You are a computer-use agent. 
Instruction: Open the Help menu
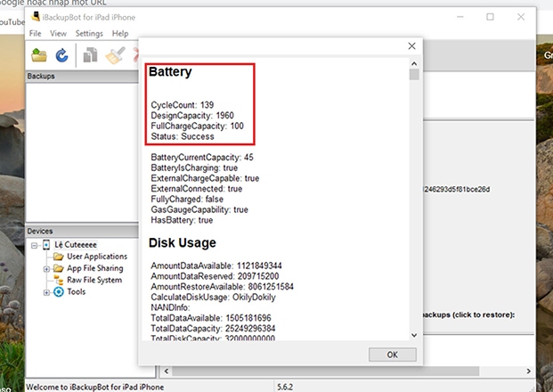[120, 33]
